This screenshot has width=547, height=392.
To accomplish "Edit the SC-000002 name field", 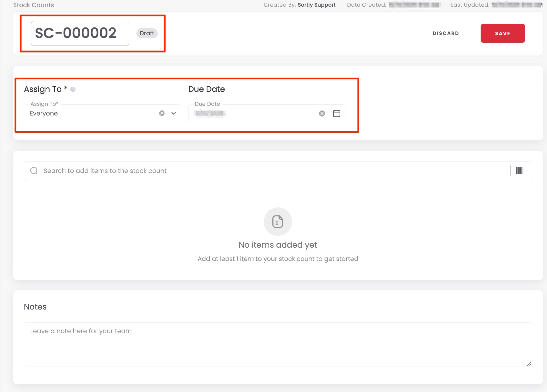I will (x=80, y=33).
